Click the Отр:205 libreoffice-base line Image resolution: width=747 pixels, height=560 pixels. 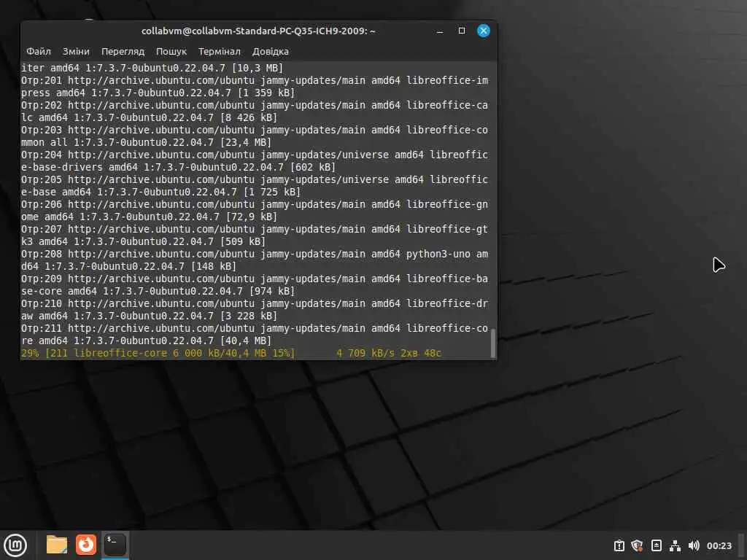click(255, 185)
